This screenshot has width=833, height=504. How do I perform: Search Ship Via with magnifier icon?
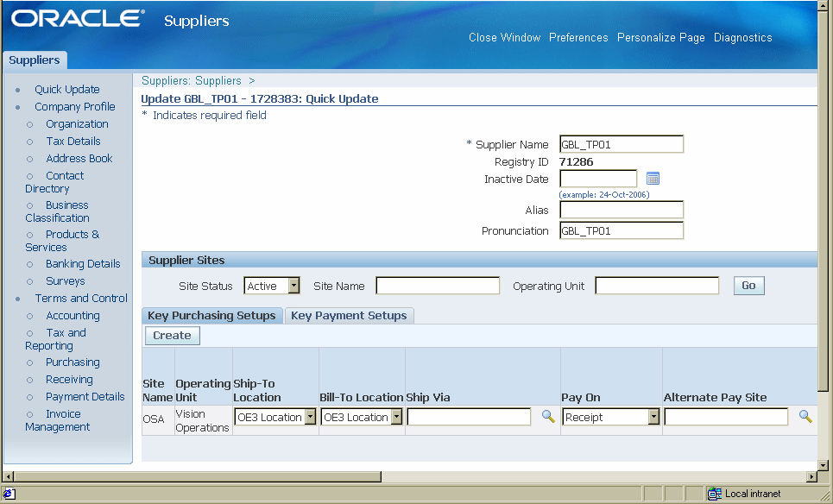click(x=548, y=416)
